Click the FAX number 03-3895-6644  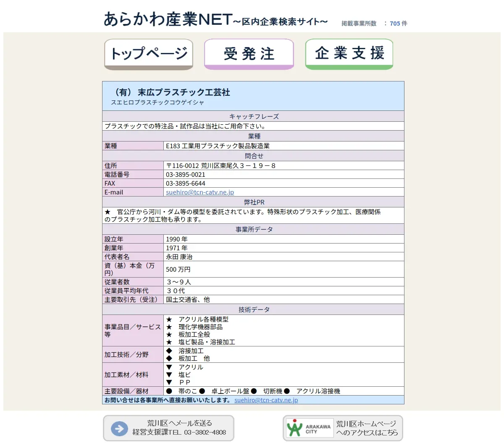coord(186,183)
